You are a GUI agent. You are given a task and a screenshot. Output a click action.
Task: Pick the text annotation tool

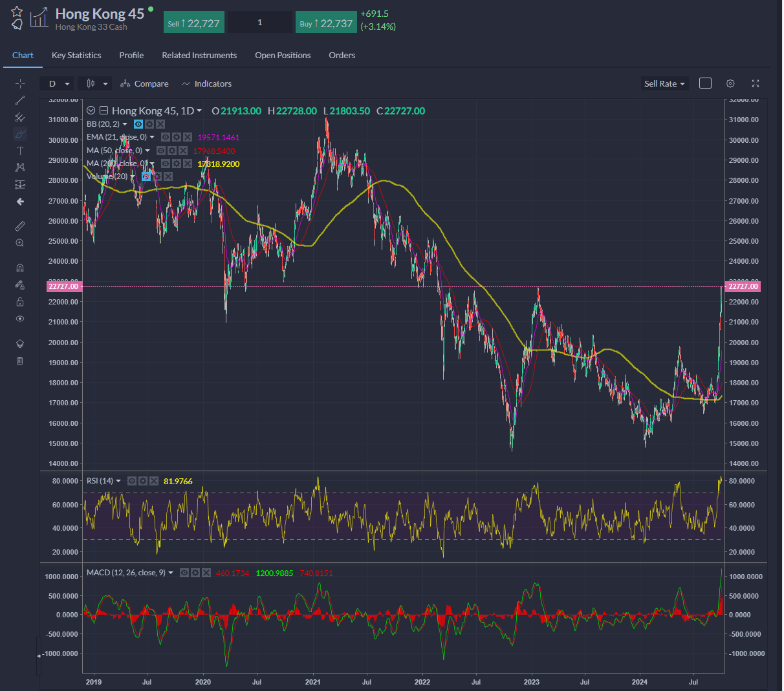click(x=20, y=151)
